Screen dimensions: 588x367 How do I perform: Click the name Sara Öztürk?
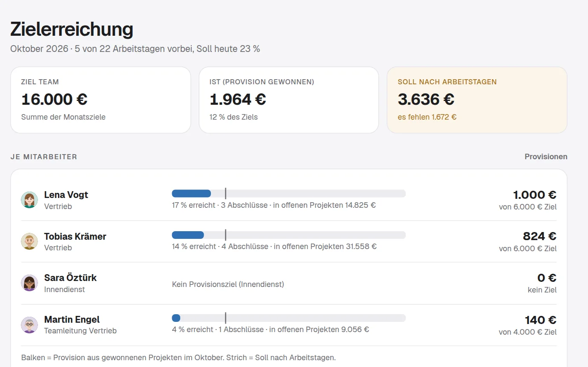pos(70,278)
